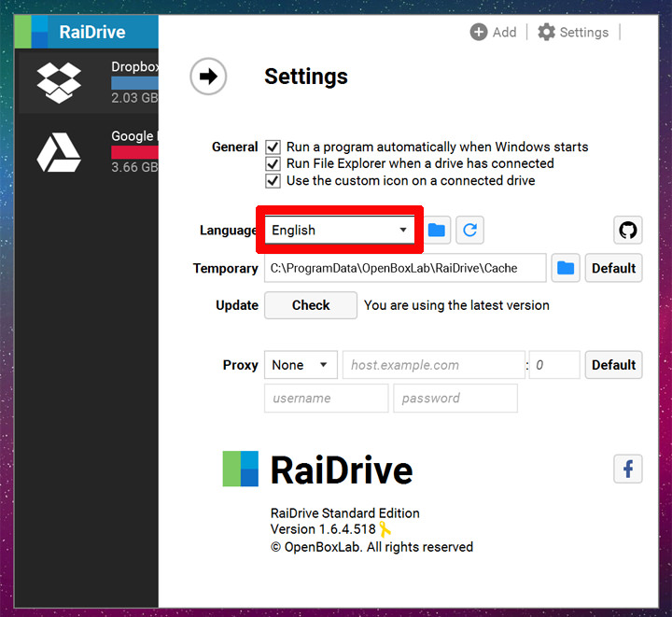Open the Facebook page icon
Screen dimensions: 672x617
(628, 469)
